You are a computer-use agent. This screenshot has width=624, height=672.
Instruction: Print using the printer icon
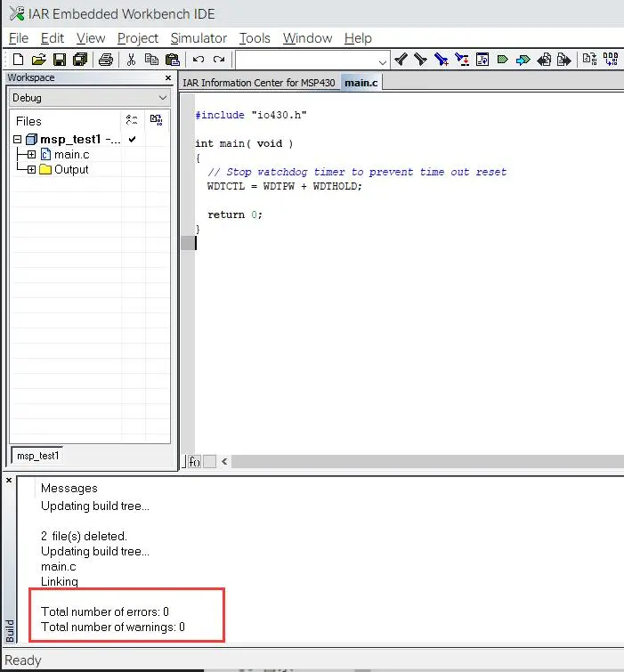(x=106, y=60)
